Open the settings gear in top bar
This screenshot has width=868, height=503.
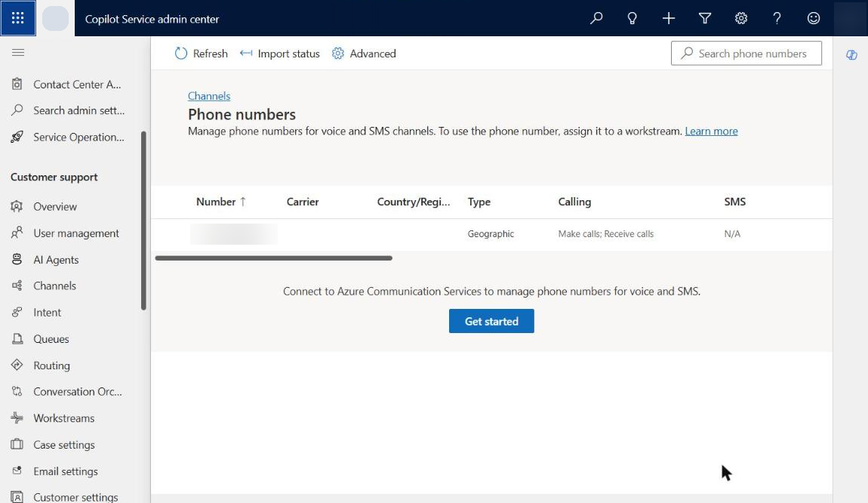pos(740,18)
